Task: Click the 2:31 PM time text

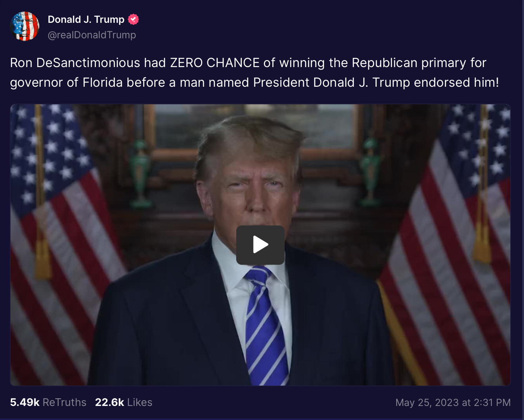Action: click(x=492, y=402)
